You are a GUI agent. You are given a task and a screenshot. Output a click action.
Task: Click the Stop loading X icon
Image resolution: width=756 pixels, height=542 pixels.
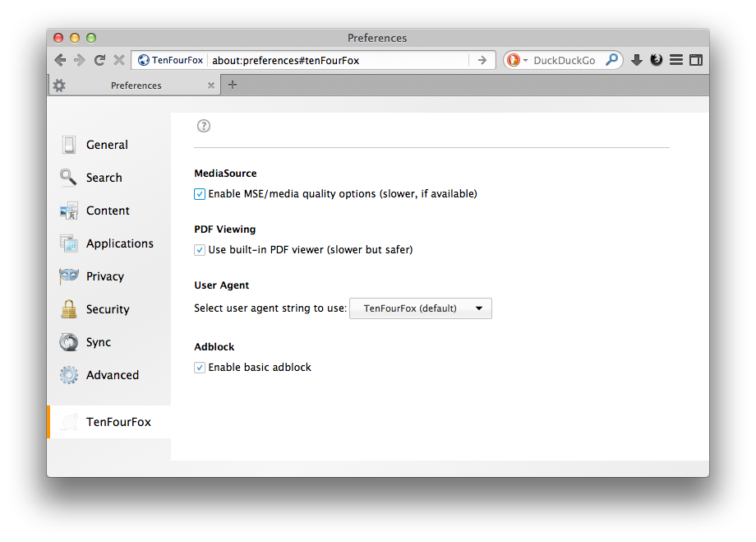[x=119, y=60]
